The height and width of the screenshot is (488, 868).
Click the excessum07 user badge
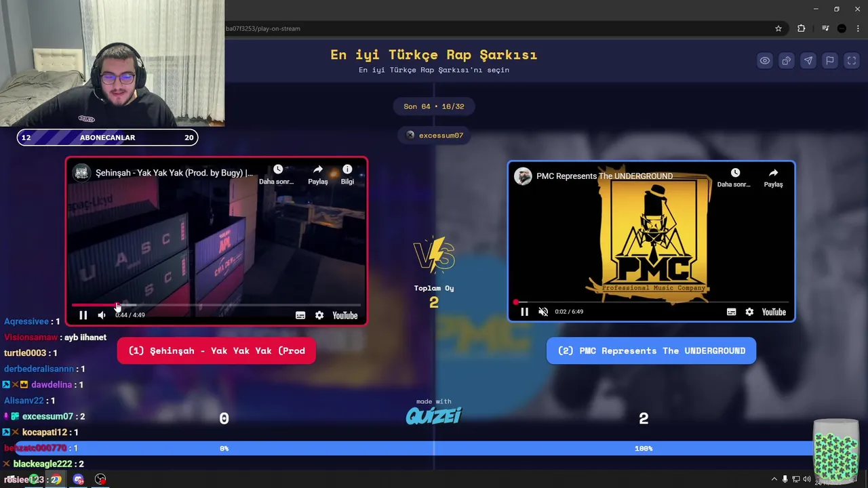coord(434,136)
